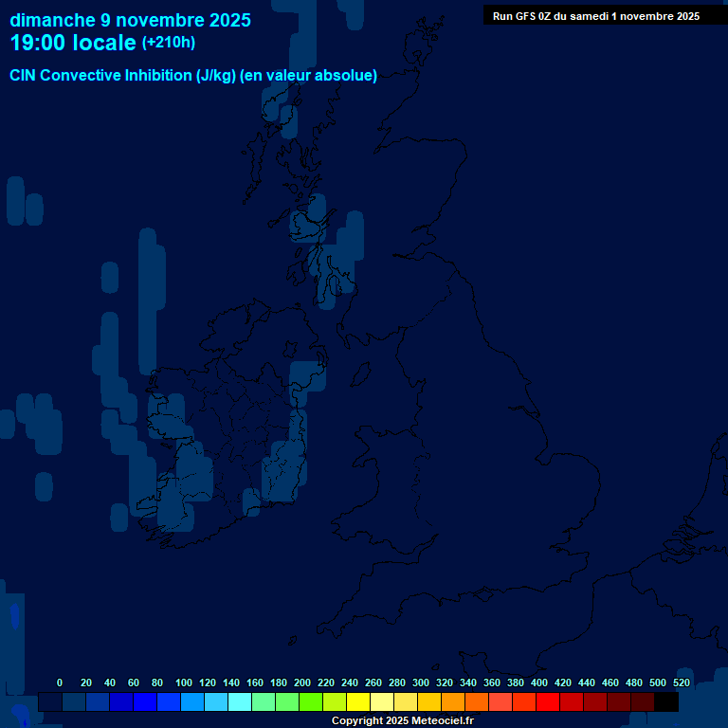This screenshot has height=728, width=728.
Task: Select the pure blue swatch between 60 and 80
Action: (x=145, y=702)
